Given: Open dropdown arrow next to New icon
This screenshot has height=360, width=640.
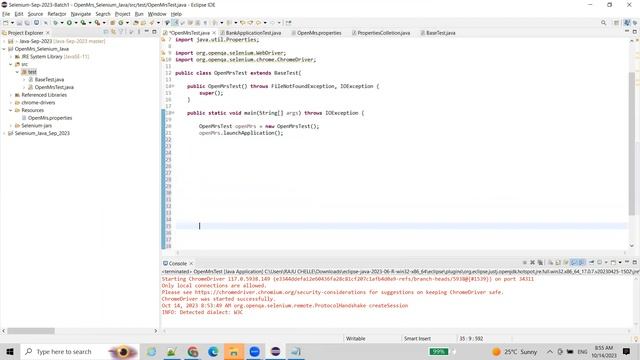Looking at the screenshot, I should pos(12,23).
